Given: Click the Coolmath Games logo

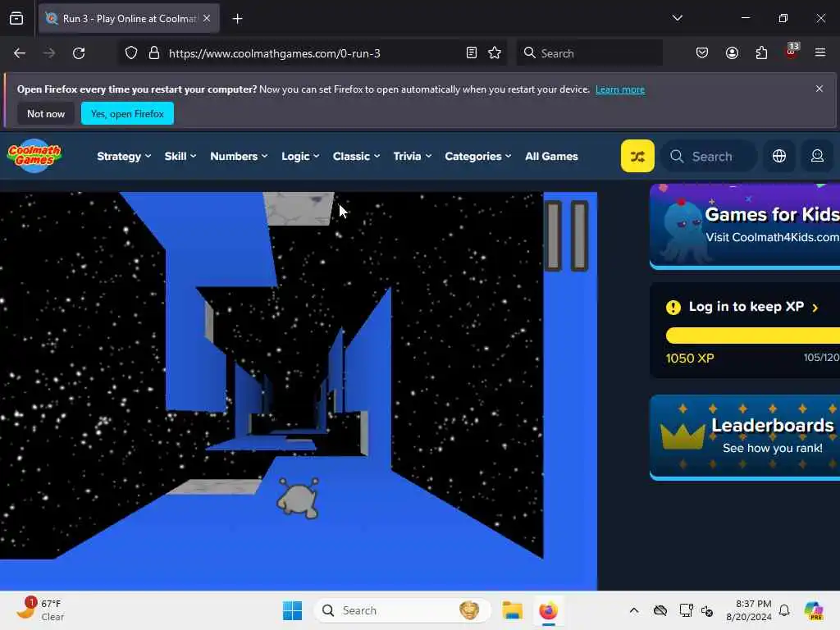Looking at the screenshot, I should [34, 156].
